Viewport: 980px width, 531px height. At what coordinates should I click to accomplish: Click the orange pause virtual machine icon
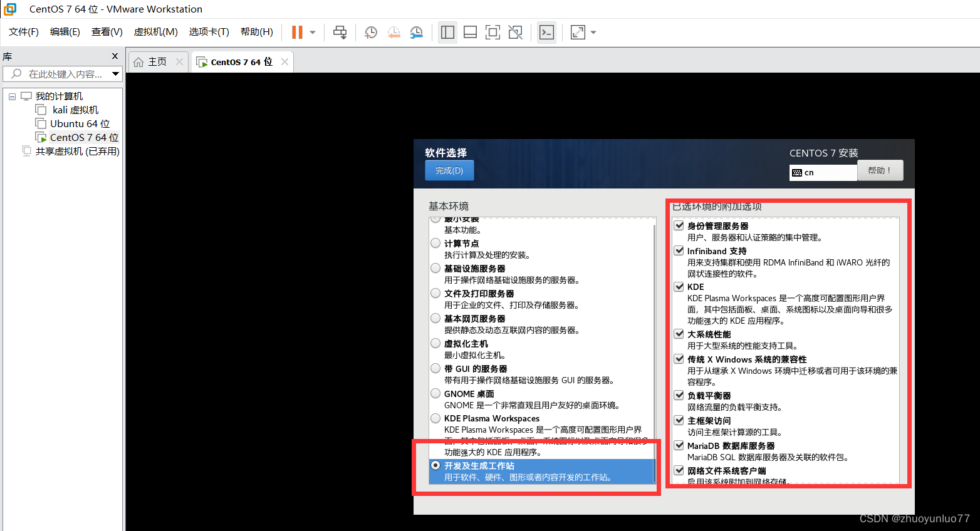297,32
